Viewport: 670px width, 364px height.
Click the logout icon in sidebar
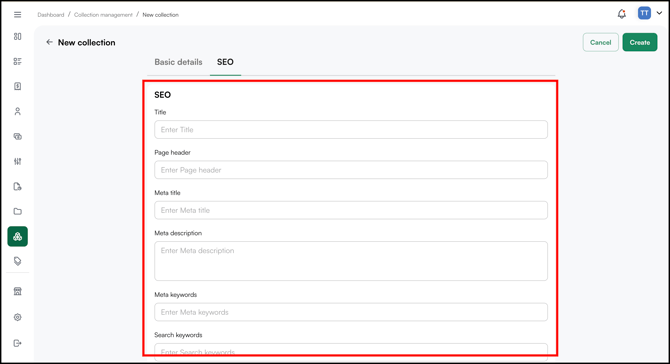[18, 343]
